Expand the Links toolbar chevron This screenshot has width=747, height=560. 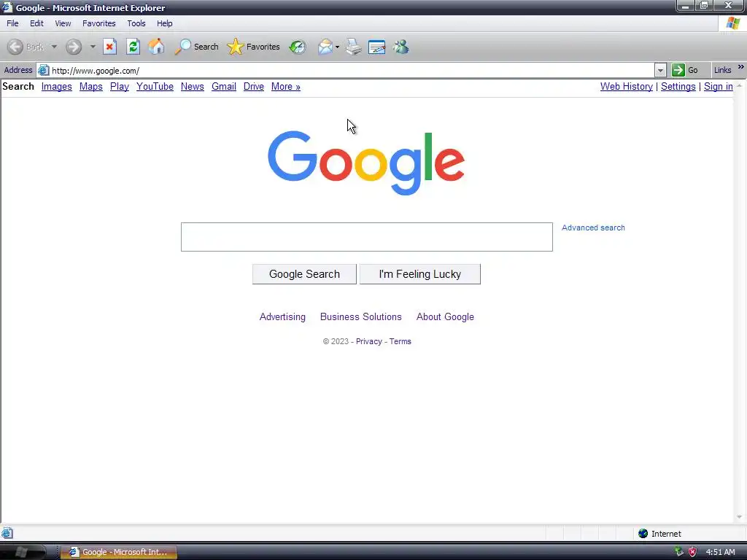click(x=741, y=67)
